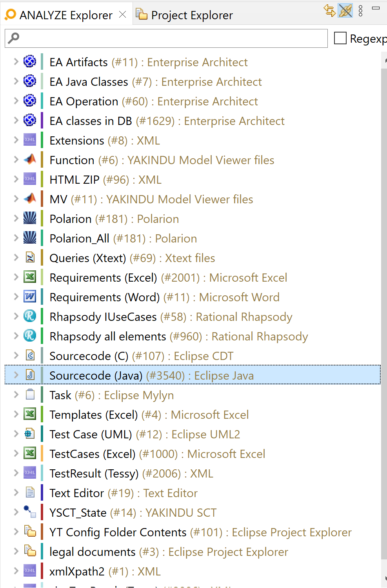387x588 pixels.
Task: Select the 'MV' row text
Action: [58, 199]
